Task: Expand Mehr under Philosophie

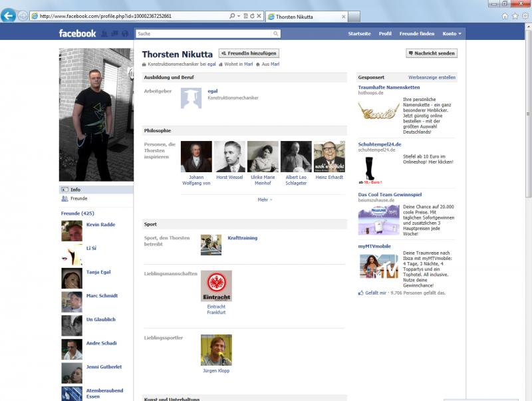Action: pos(264,199)
